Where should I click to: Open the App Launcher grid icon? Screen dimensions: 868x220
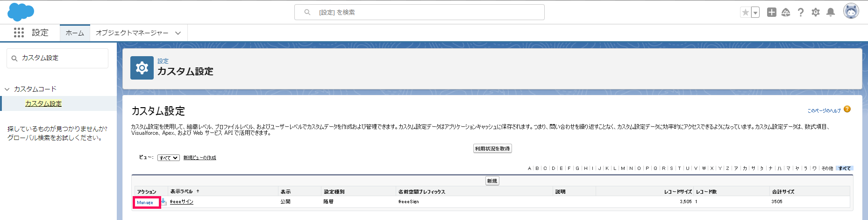(19, 33)
